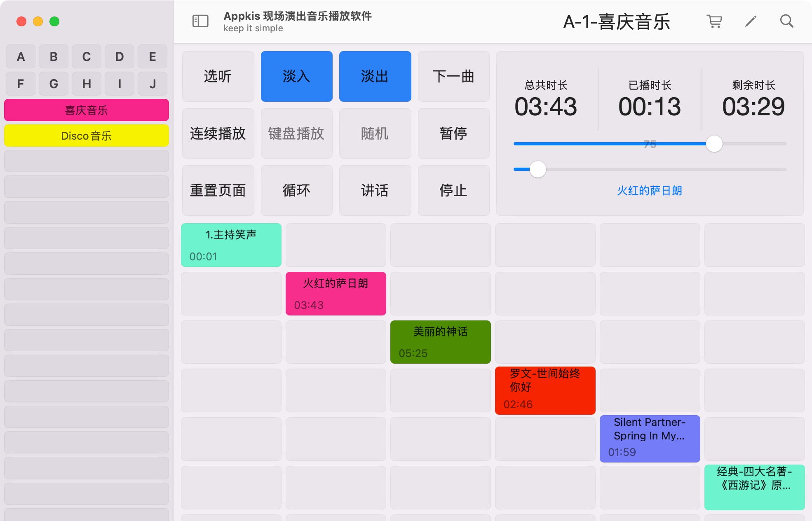Click the shopping cart icon
This screenshot has height=521, width=812.
(715, 21)
